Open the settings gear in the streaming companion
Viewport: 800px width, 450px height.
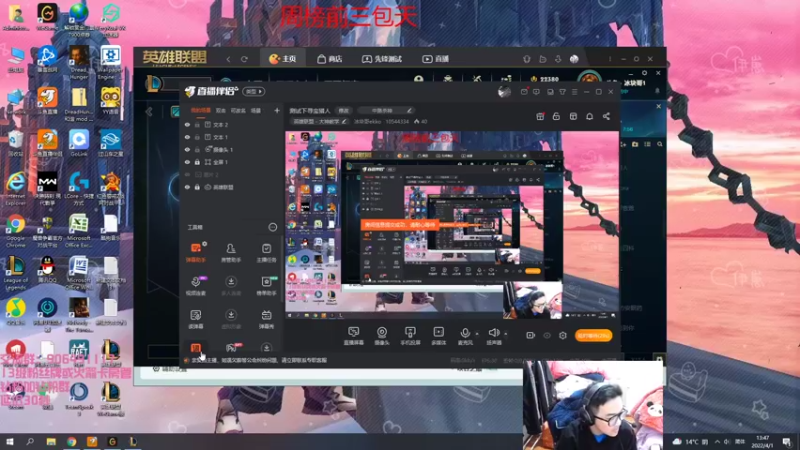563,335
